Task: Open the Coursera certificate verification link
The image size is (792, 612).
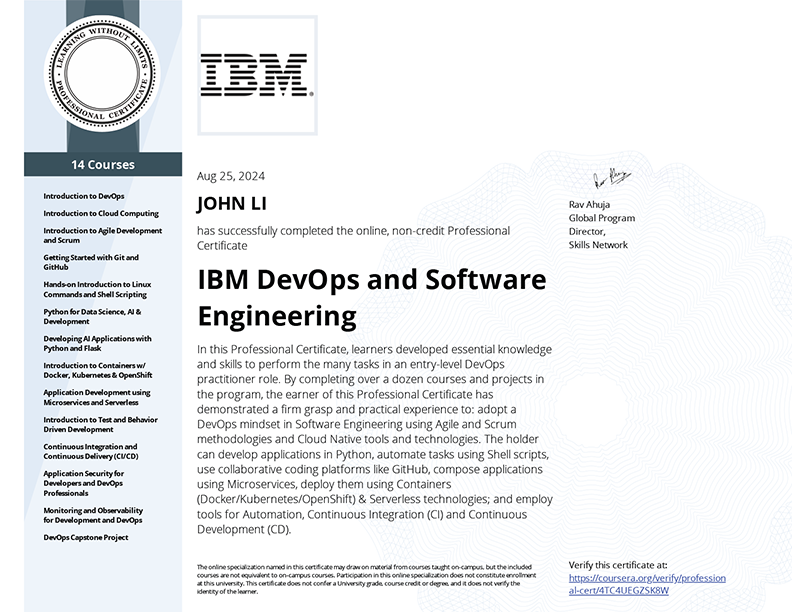Action: [647, 584]
